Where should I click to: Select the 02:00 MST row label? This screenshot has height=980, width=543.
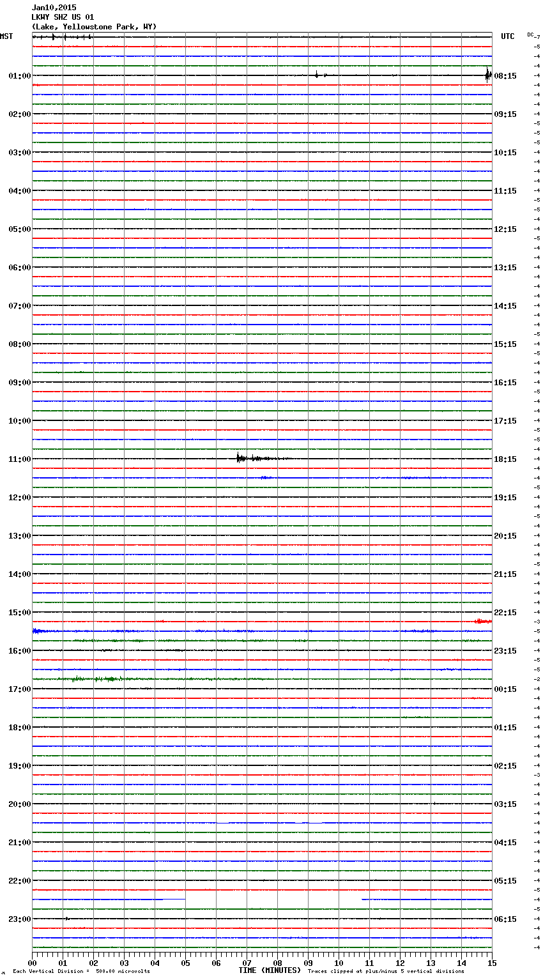tap(20, 114)
